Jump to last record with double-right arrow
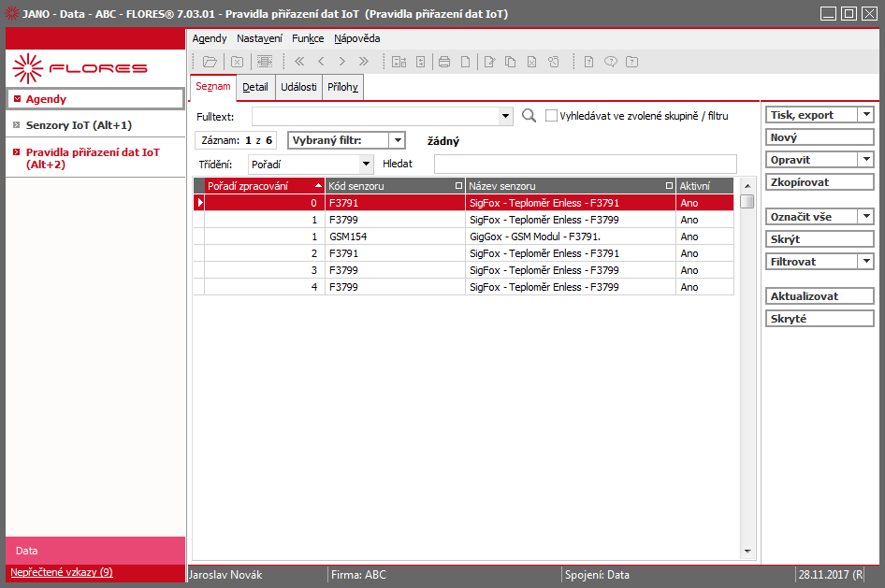Screen dimensions: 885x588 click(x=364, y=62)
